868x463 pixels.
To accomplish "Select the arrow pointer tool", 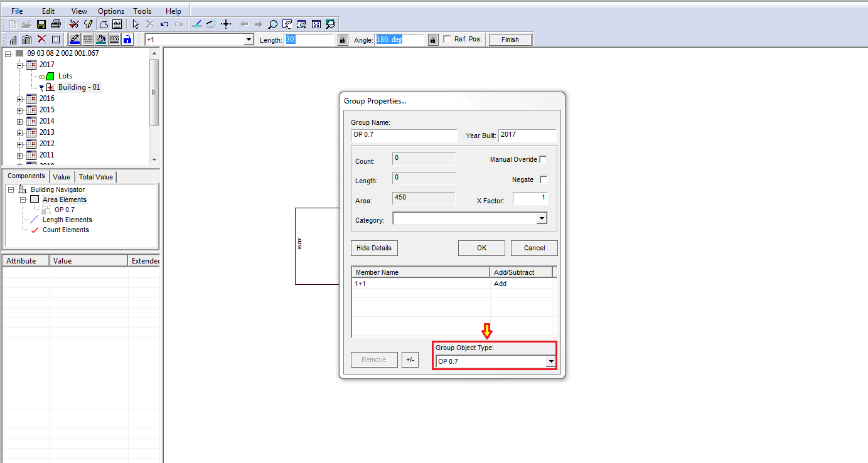I will pos(136,24).
